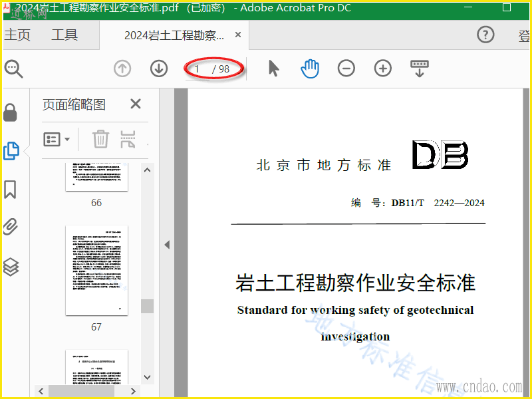Maximize the Acrobat window
Viewport: 532px width, 399px height.
(507, 7)
